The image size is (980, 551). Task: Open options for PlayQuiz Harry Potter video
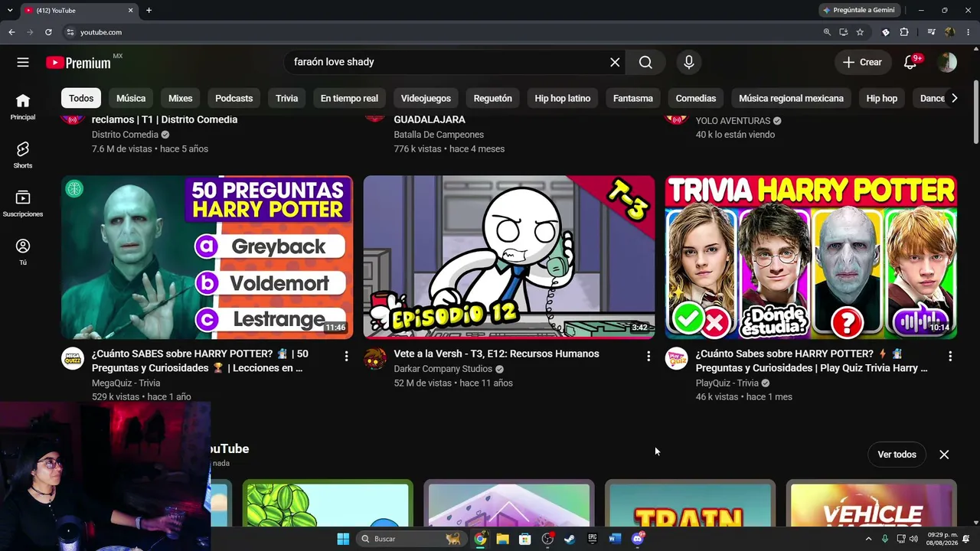tap(949, 356)
